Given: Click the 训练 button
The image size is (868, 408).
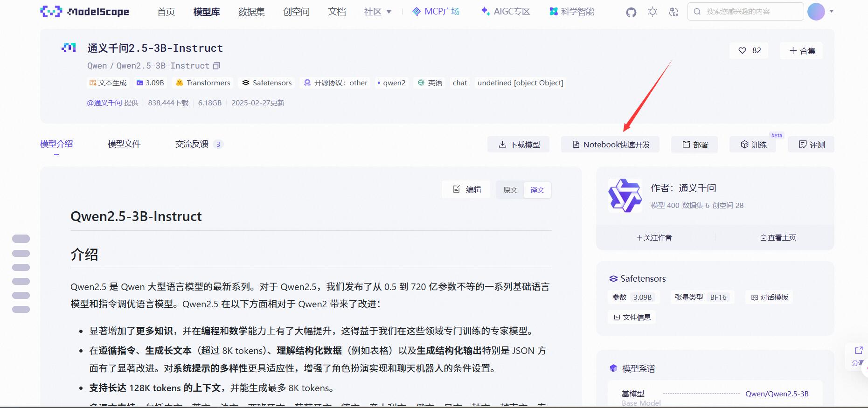Looking at the screenshot, I should point(753,145).
